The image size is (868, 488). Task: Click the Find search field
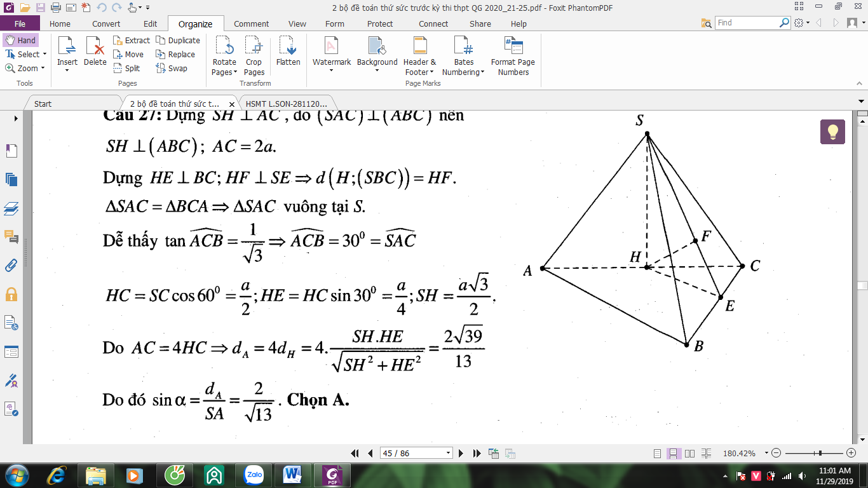pyautogui.click(x=747, y=23)
